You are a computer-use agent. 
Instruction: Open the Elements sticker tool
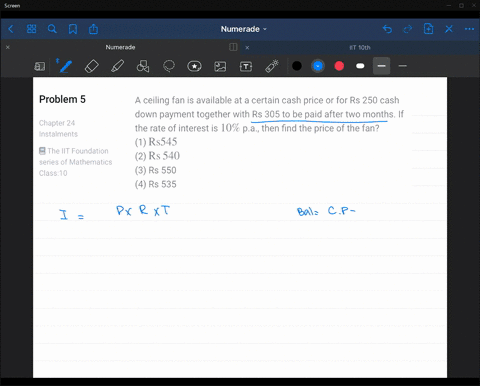click(194, 66)
